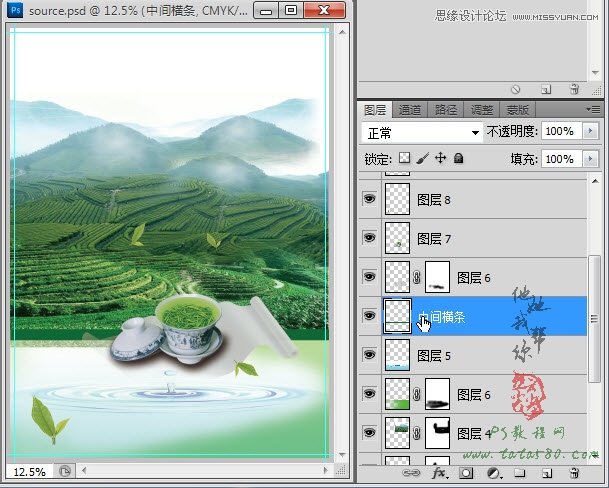609x488 pixels.
Task: Open the 填充 fill slider arrow
Action: (590, 159)
